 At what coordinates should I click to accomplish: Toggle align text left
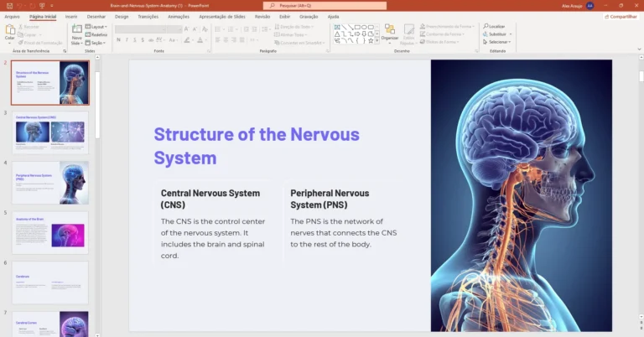coord(218,39)
